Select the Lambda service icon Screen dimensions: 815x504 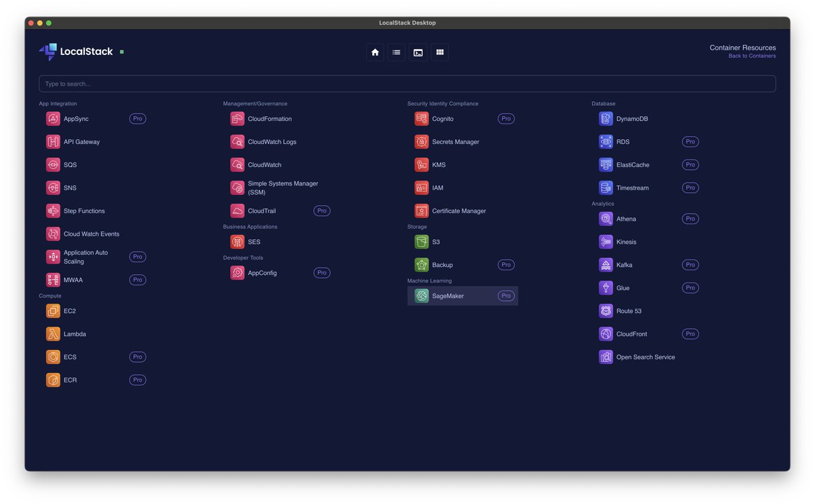point(53,334)
